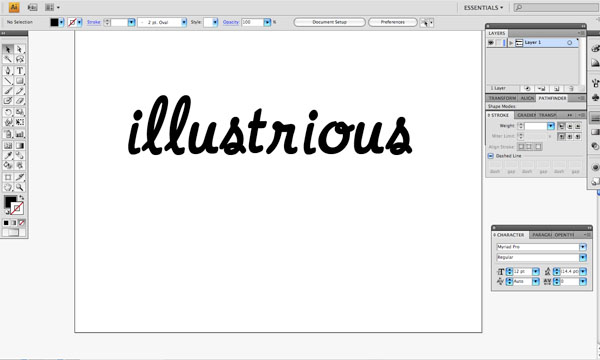Image resolution: width=600 pixels, height=360 pixels.
Task: Click the Document Setup button
Action: click(329, 22)
